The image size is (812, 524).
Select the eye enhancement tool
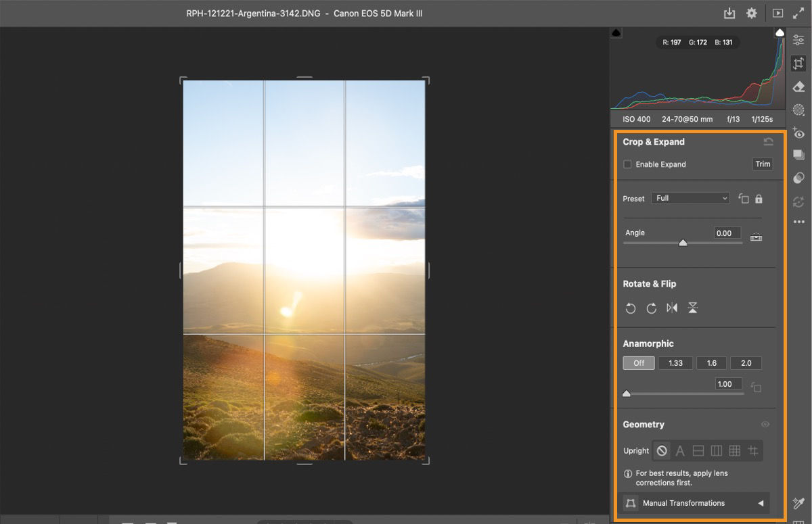coord(798,133)
